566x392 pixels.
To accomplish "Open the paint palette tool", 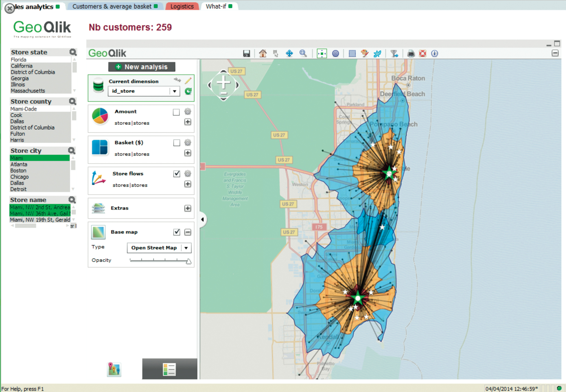I will (364, 54).
